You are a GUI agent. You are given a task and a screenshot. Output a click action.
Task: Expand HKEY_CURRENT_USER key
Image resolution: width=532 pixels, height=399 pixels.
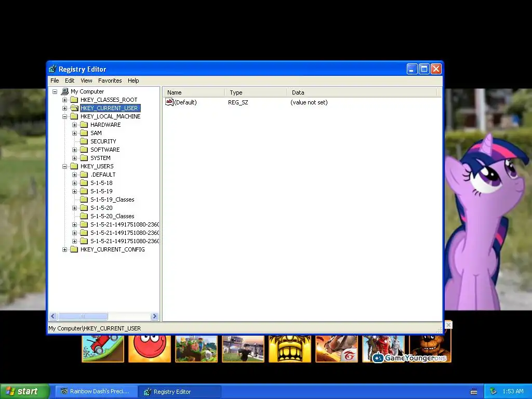coord(64,108)
